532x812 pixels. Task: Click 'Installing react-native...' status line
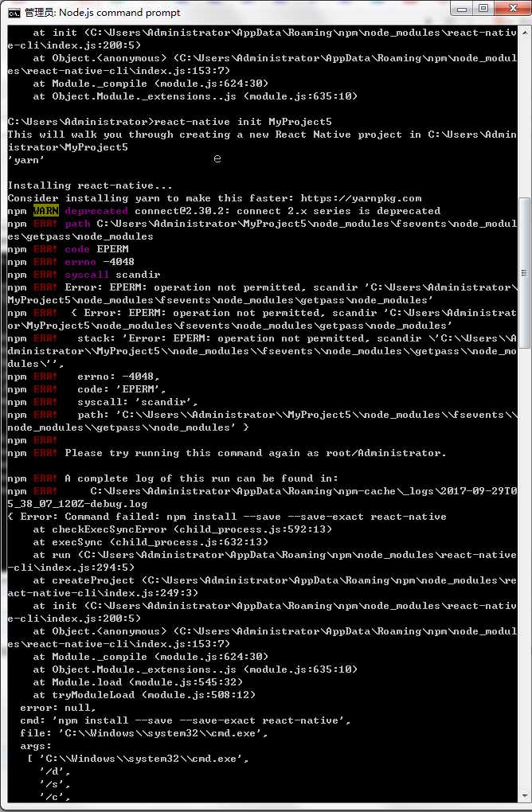(90, 185)
